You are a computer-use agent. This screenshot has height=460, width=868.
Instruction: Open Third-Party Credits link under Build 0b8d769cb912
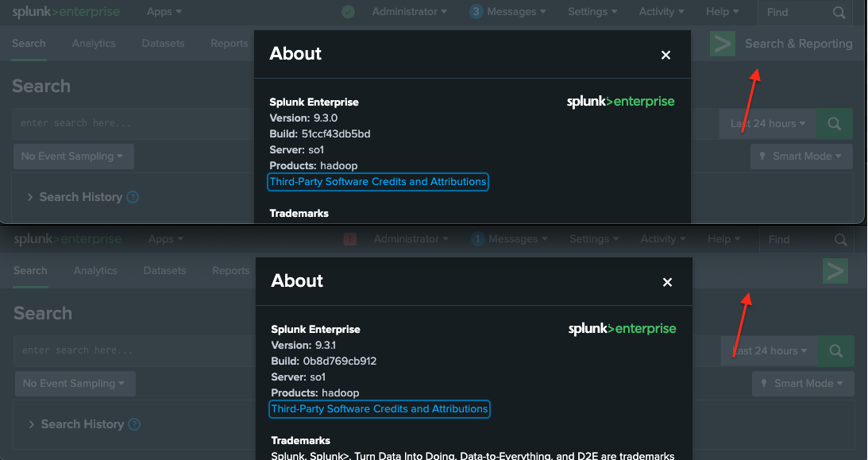[x=380, y=409]
